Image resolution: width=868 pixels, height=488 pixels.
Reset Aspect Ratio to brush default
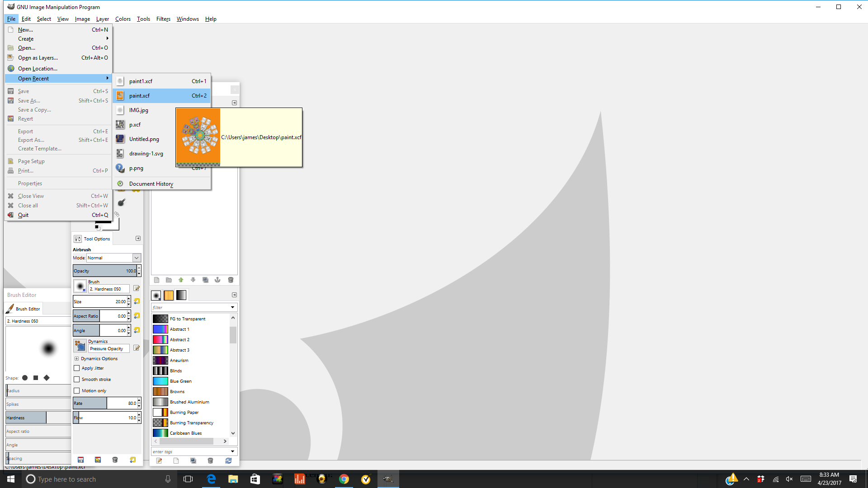137,316
